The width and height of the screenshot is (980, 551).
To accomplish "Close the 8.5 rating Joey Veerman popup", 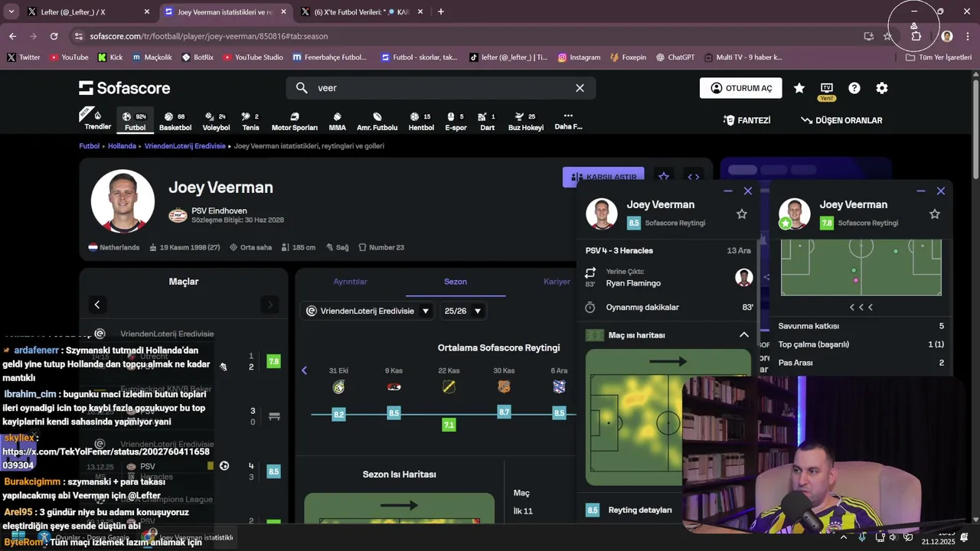I will (748, 191).
